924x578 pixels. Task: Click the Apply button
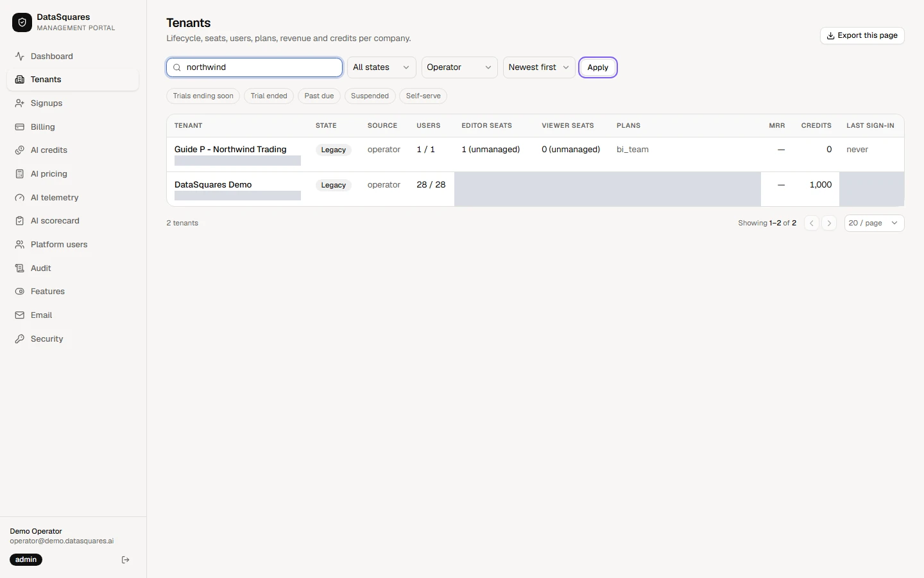[598, 67]
